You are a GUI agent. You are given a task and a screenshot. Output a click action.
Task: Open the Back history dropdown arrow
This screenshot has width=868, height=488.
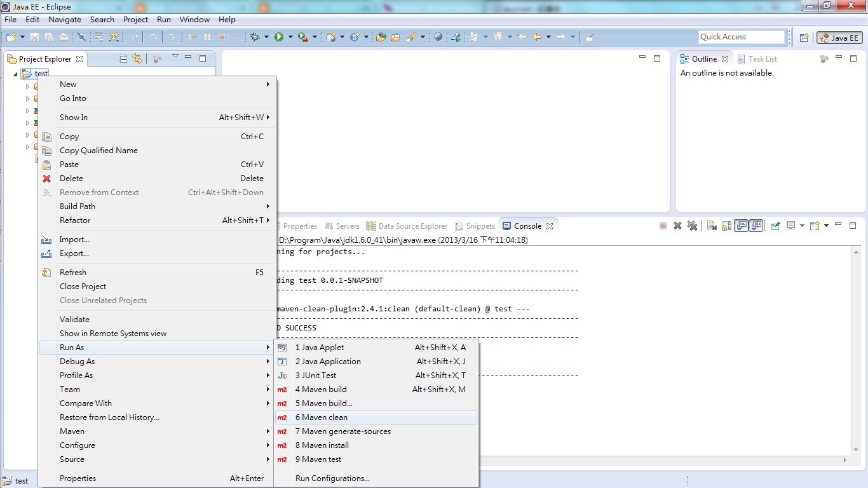pos(548,37)
